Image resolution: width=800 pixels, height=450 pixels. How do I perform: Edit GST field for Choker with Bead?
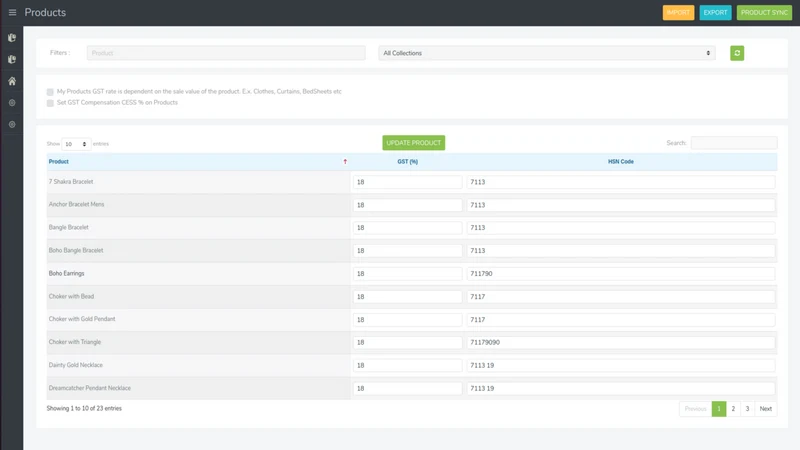click(407, 296)
